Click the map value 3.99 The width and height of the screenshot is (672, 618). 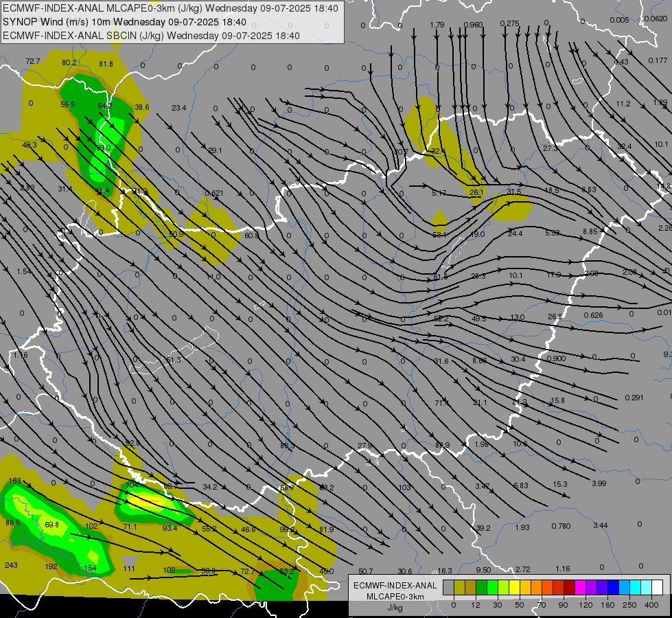click(599, 483)
